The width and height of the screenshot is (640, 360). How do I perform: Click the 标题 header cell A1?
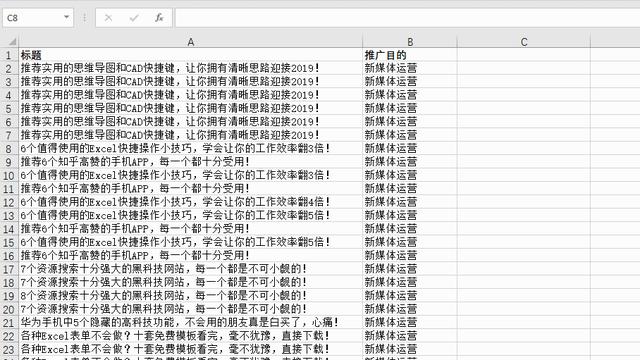pyautogui.click(x=191, y=55)
